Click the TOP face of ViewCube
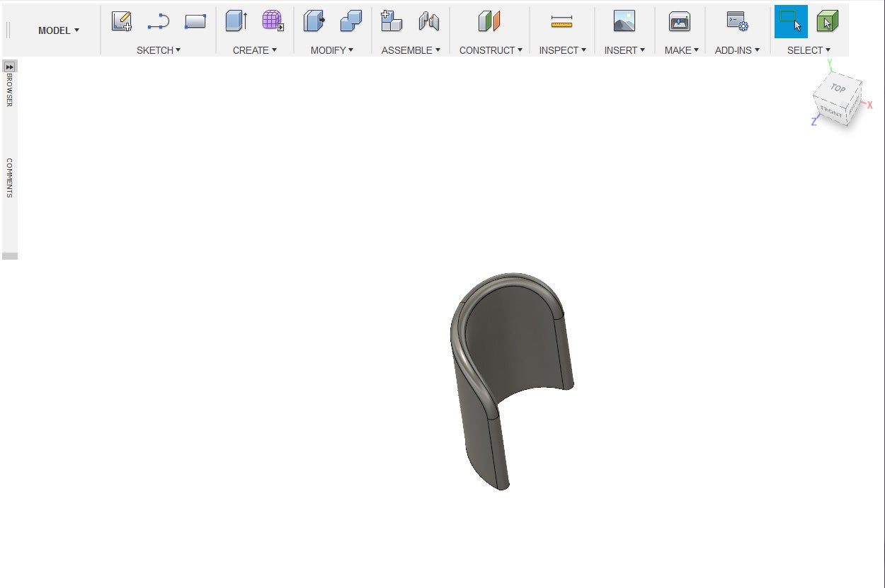 point(838,89)
